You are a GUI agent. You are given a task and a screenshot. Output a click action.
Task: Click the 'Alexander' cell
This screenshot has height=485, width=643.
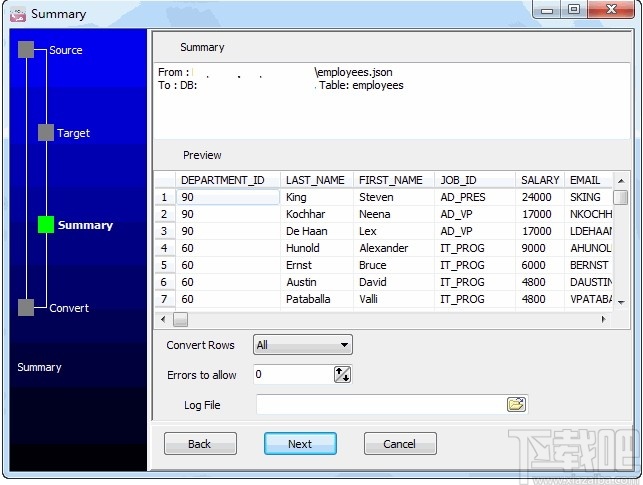(x=394, y=248)
